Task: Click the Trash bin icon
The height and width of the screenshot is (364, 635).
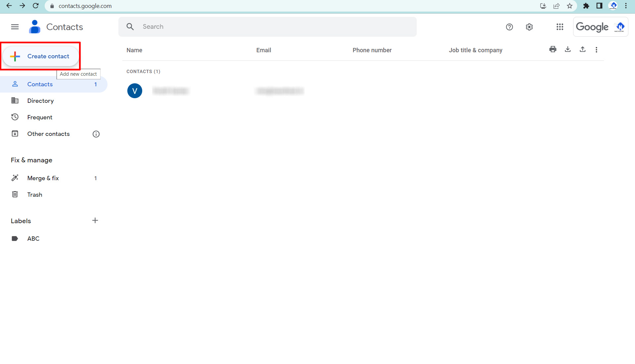Action: tap(15, 194)
